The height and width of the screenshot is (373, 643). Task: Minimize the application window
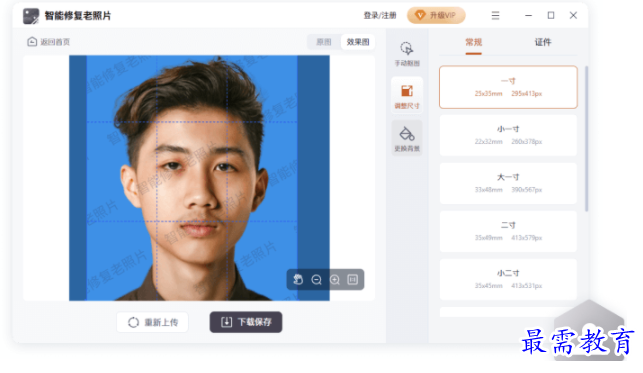pyautogui.click(x=529, y=16)
